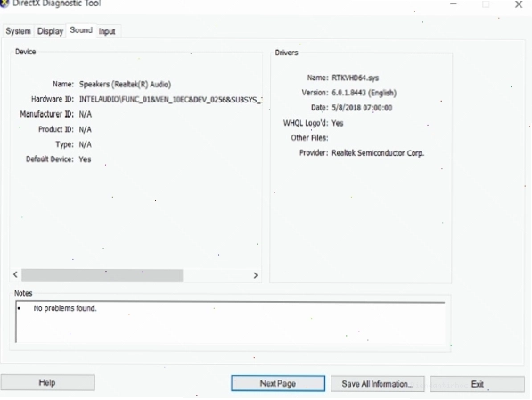Image resolution: width=532 pixels, height=400 pixels.
Task: Click the Help button
Action: tap(47, 383)
